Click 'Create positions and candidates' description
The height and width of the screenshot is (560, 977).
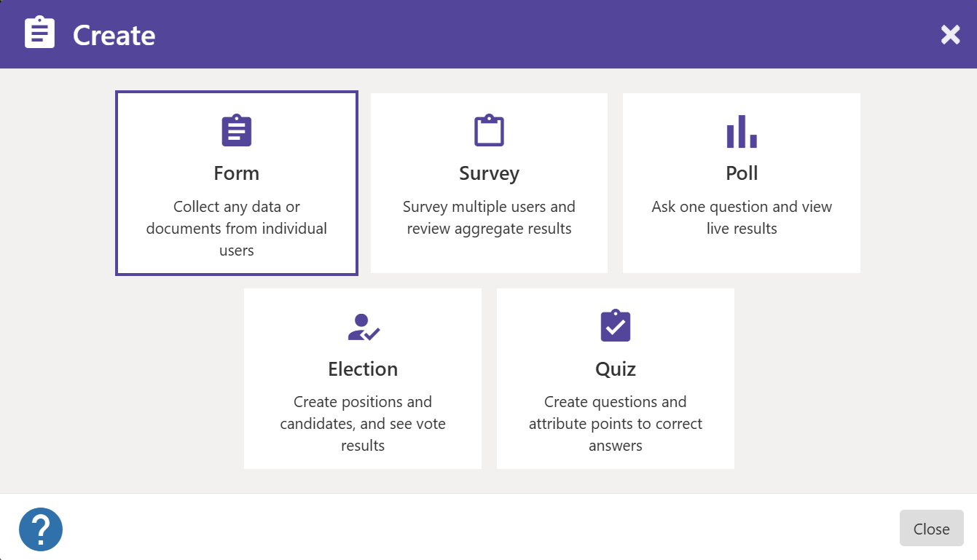tap(363, 424)
